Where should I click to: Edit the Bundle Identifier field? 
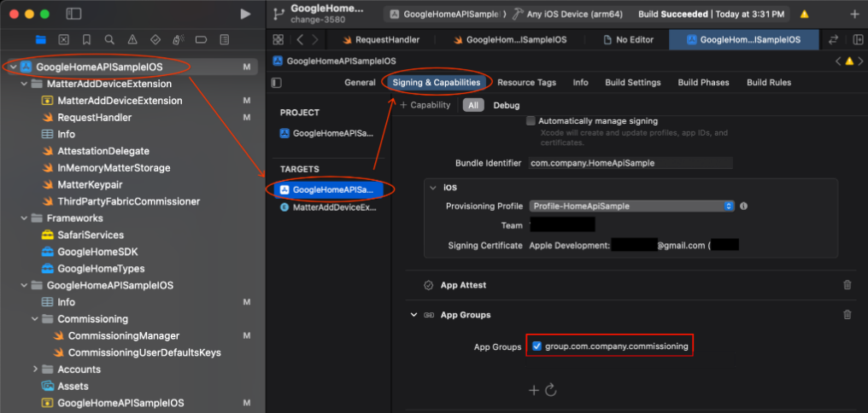pos(630,163)
